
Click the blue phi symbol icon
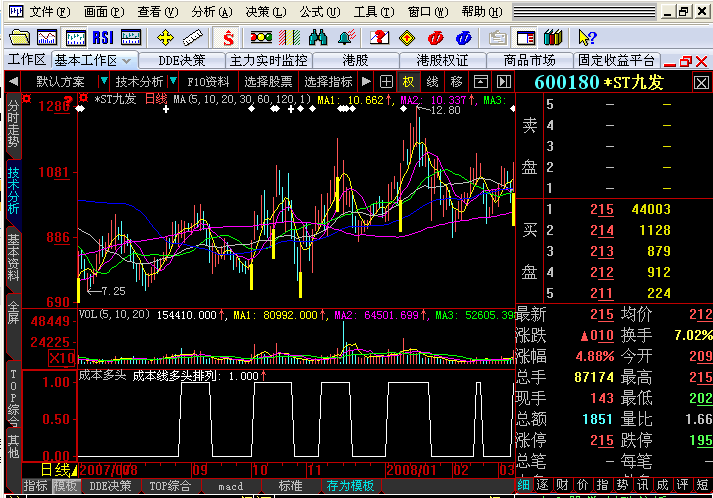click(x=463, y=38)
